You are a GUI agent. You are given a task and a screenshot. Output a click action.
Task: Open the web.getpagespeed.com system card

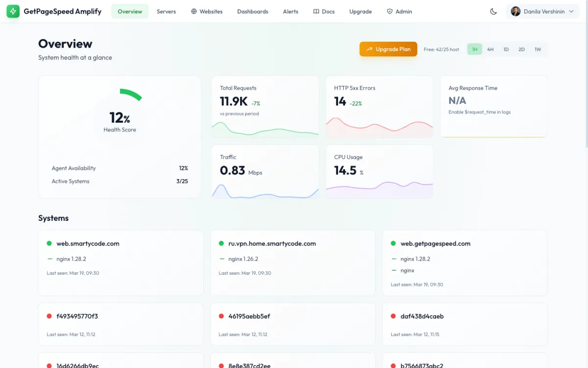(x=465, y=263)
